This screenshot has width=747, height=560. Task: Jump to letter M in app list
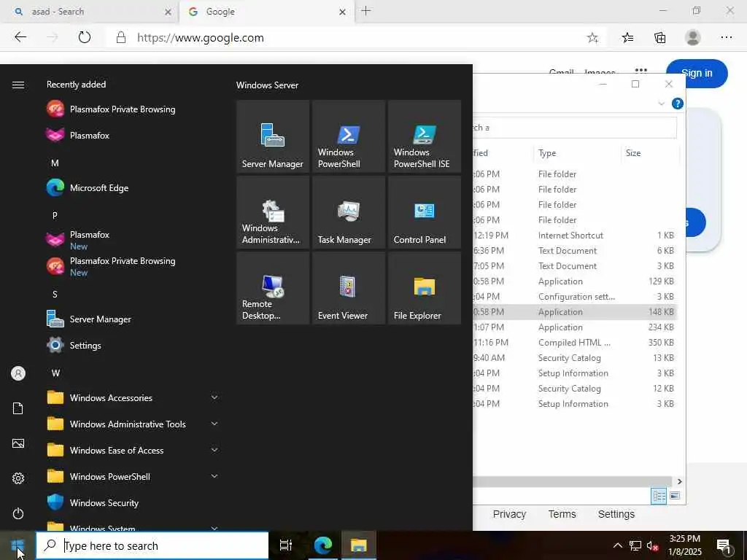(x=55, y=163)
